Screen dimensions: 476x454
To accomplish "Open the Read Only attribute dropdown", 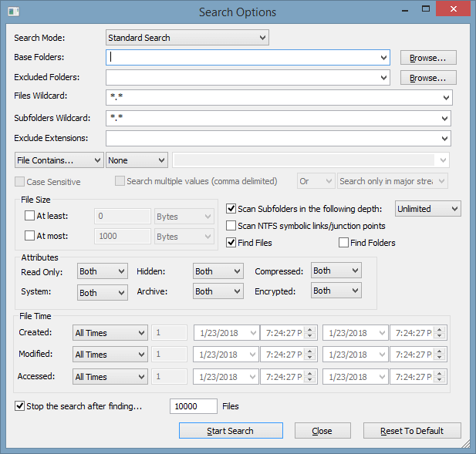I will click(x=103, y=271).
